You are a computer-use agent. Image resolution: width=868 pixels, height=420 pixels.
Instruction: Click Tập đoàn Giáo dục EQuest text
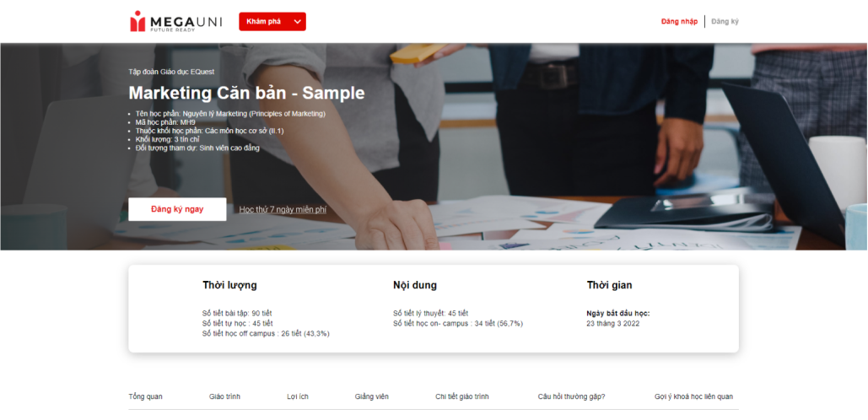tap(171, 72)
